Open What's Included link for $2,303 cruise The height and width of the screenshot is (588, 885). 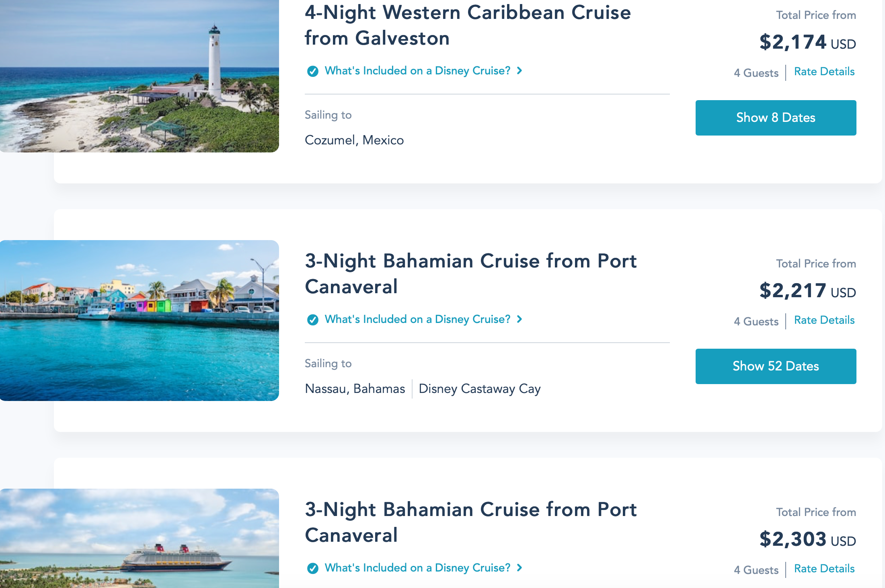(x=417, y=568)
